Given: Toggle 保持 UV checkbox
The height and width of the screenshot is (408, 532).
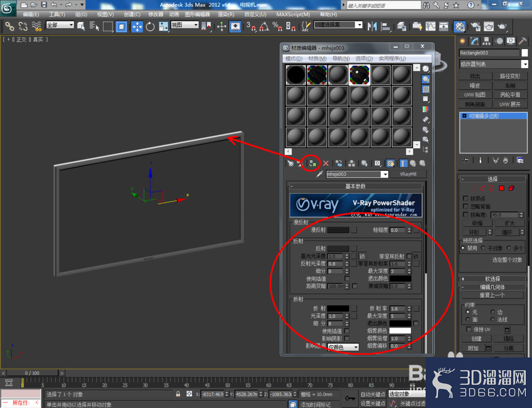Looking at the screenshot, I should click(x=469, y=329).
